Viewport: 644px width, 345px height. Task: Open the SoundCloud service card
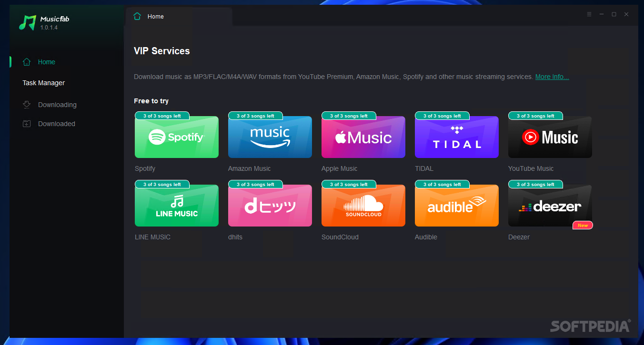point(363,206)
